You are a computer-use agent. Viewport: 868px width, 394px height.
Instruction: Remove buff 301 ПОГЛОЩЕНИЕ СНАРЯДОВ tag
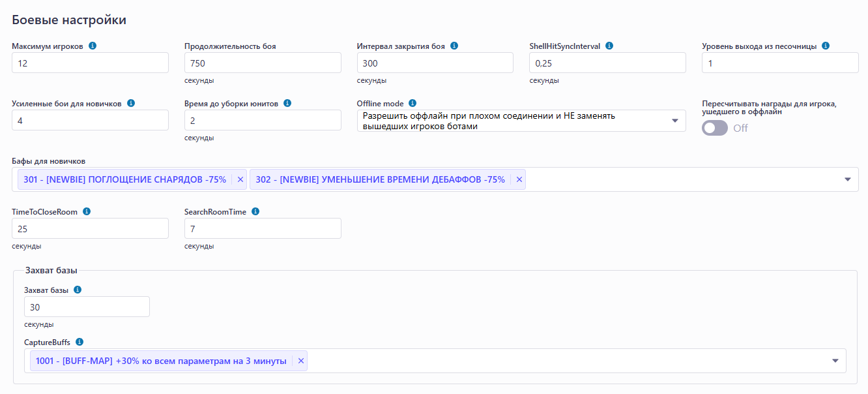click(x=240, y=179)
